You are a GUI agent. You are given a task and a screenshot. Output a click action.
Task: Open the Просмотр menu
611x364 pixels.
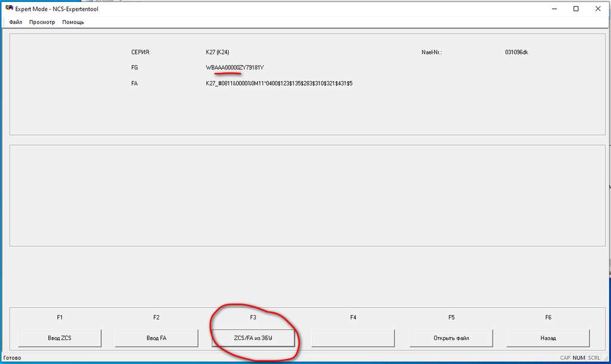coord(42,22)
